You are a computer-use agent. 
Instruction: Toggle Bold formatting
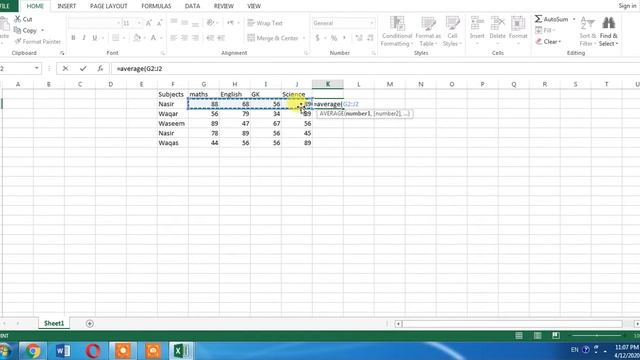click(x=73, y=38)
